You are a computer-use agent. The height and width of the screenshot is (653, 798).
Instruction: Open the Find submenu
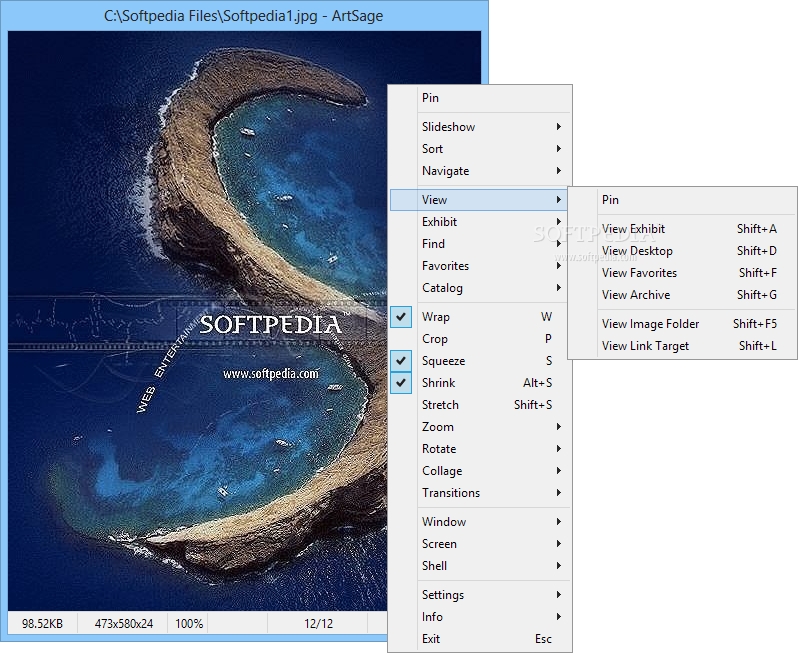(480, 244)
